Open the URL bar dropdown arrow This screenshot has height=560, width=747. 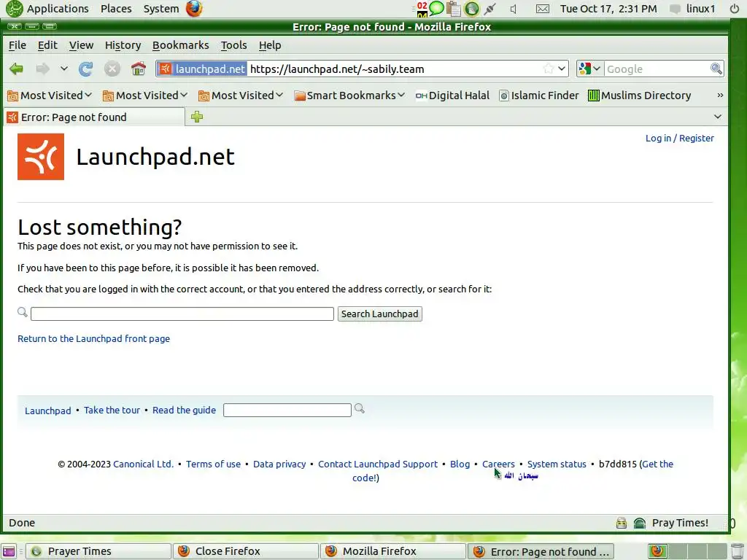pos(562,69)
